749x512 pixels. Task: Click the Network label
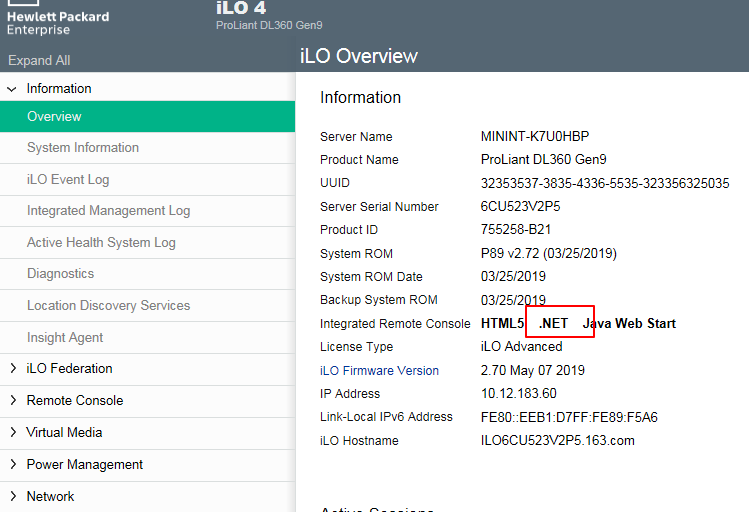(50, 496)
